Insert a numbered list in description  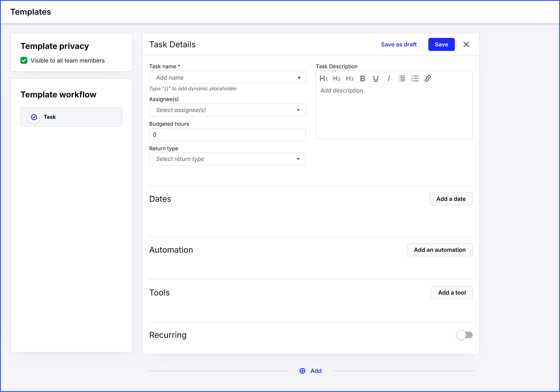point(415,78)
